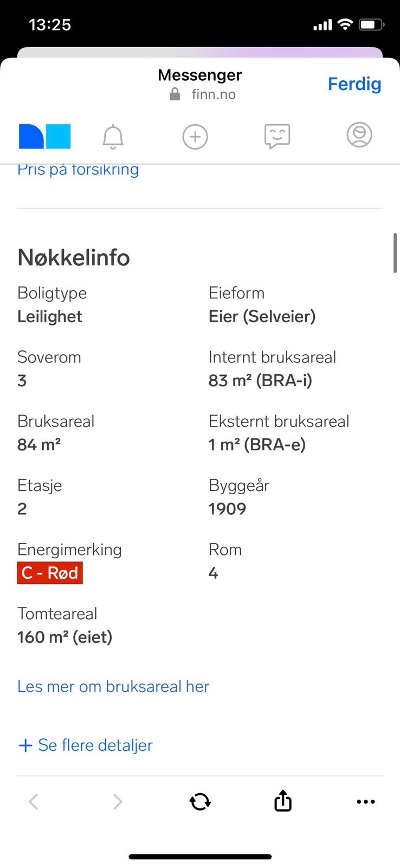Image resolution: width=400 pixels, height=868 pixels.
Task: Expand Se flere detaljer
Action: [86, 745]
